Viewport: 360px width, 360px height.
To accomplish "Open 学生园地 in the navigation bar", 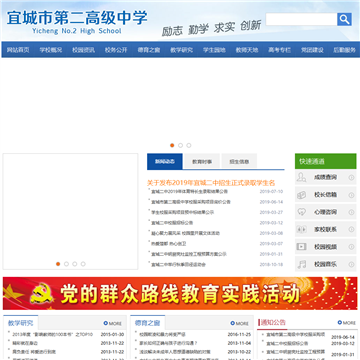I will pos(214,50).
